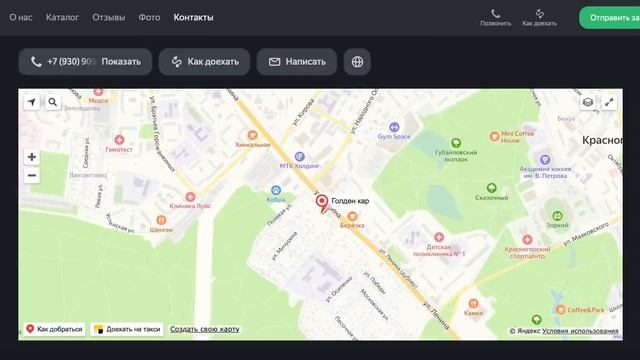
Task: Click the Клиника Луче marker
Action: click(x=190, y=197)
